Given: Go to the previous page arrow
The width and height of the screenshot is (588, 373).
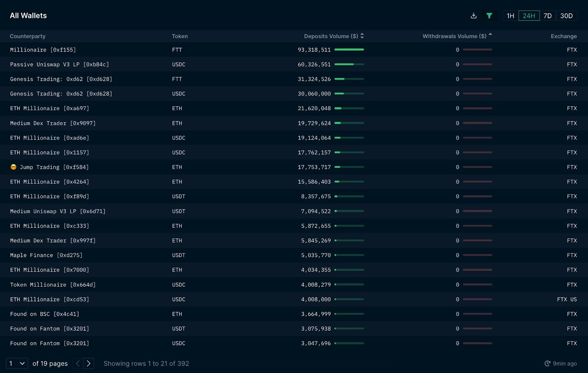Looking at the screenshot, I should [x=78, y=363].
